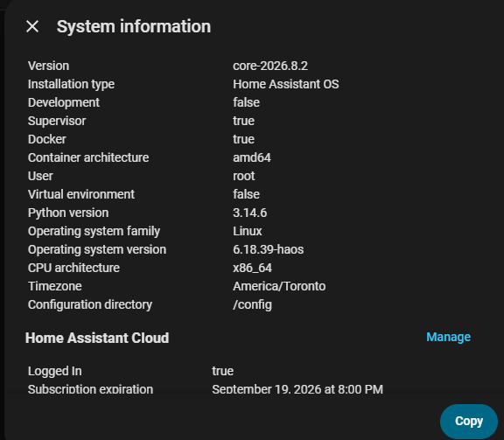Click the Installation type label

(x=71, y=84)
